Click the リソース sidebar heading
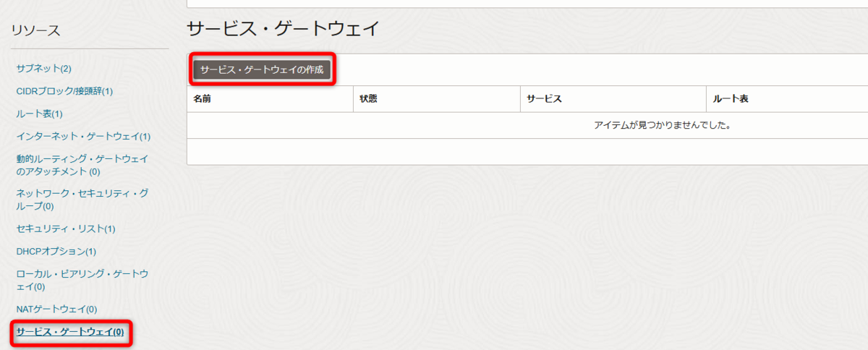The height and width of the screenshot is (350, 868). [35, 30]
